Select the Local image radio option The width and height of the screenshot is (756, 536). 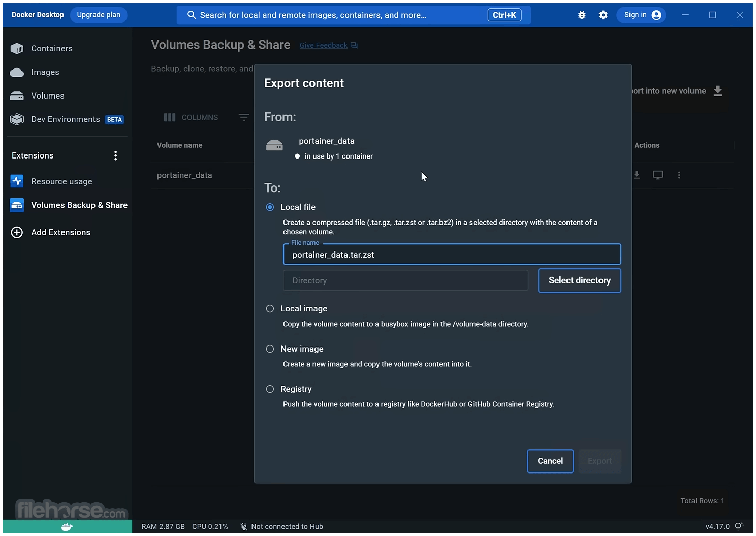coord(270,309)
